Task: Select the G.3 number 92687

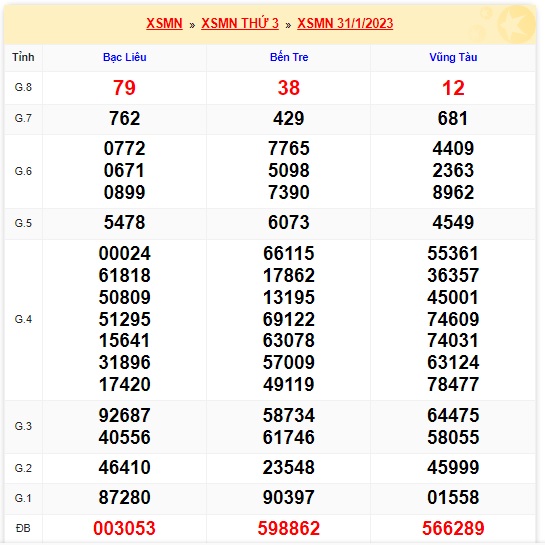Action: [x=124, y=415]
